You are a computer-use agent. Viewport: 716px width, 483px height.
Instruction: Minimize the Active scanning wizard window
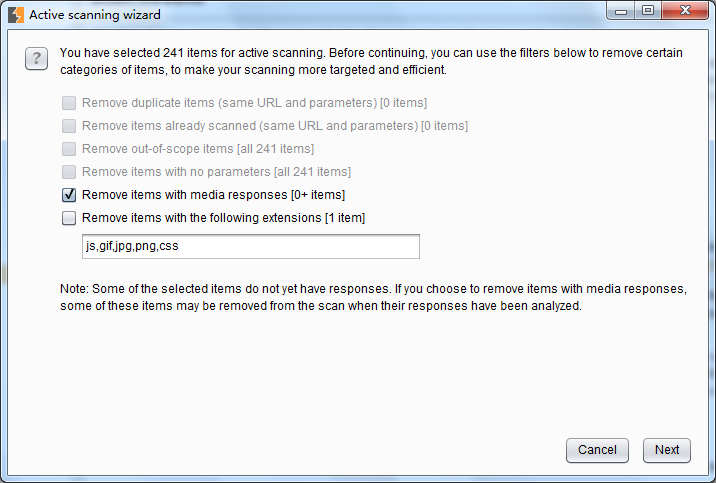click(624, 12)
